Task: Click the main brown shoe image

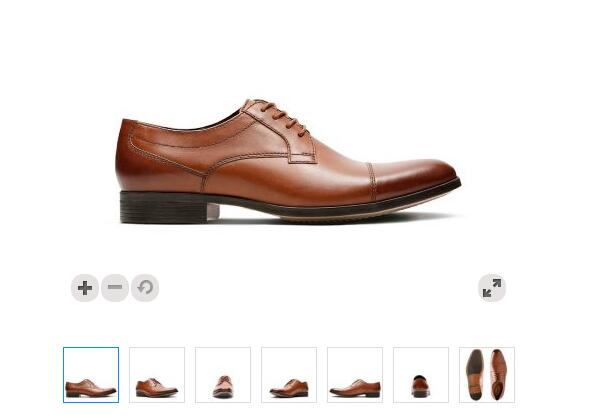Action: [288, 162]
